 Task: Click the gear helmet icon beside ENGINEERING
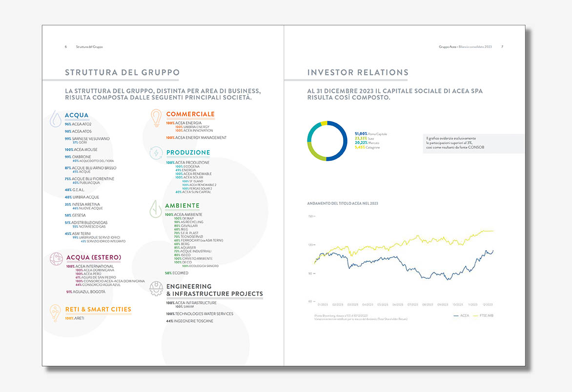pos(156,289)
